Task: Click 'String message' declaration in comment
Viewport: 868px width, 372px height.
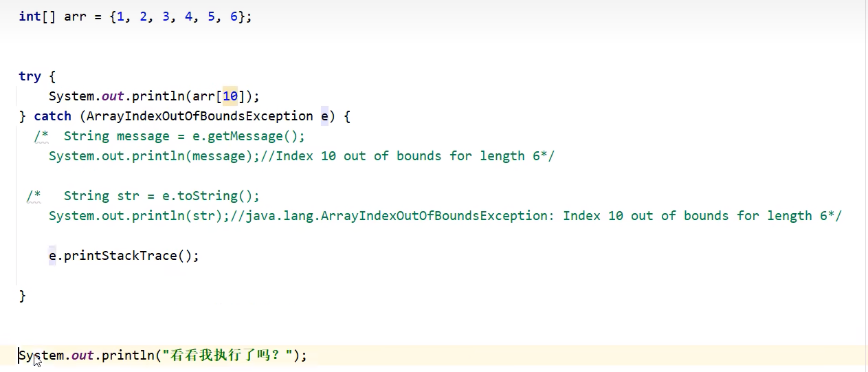Action: 117,136
